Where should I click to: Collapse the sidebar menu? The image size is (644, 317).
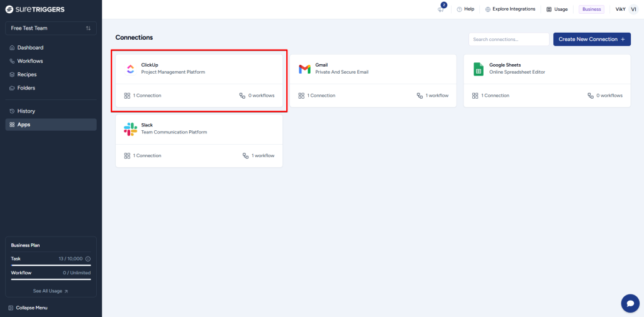(x=27, y=308)
